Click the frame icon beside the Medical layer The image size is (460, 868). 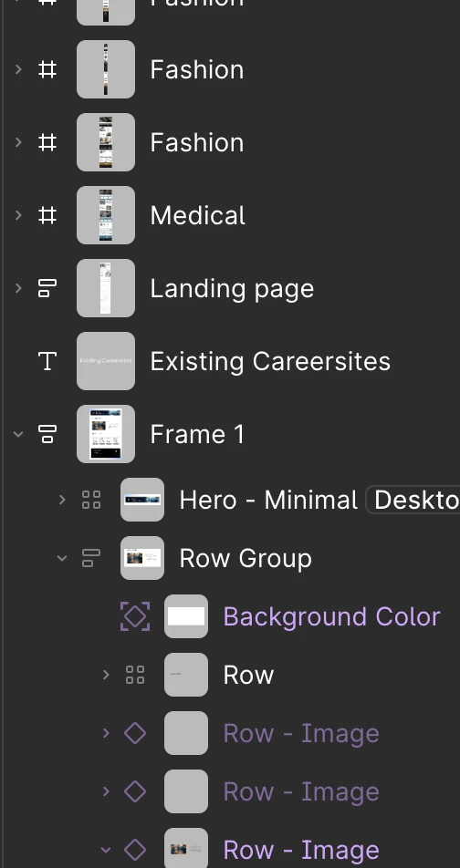[x=47, y=215]
